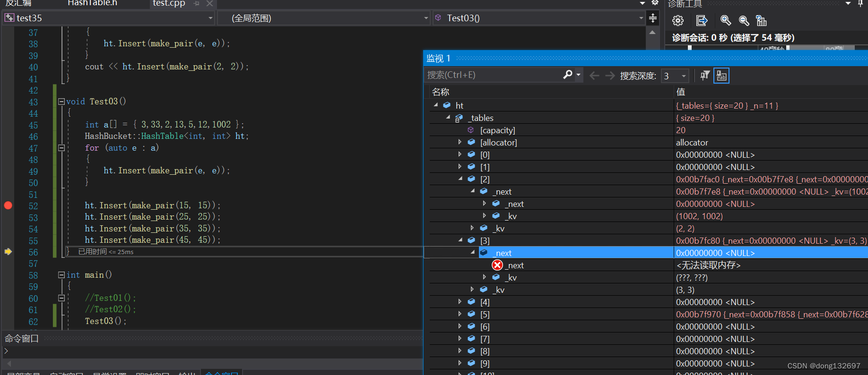Viewport: 868px width, 375px height.
Task: Click the watch window filter pin icon
Action: pos(705,76)
